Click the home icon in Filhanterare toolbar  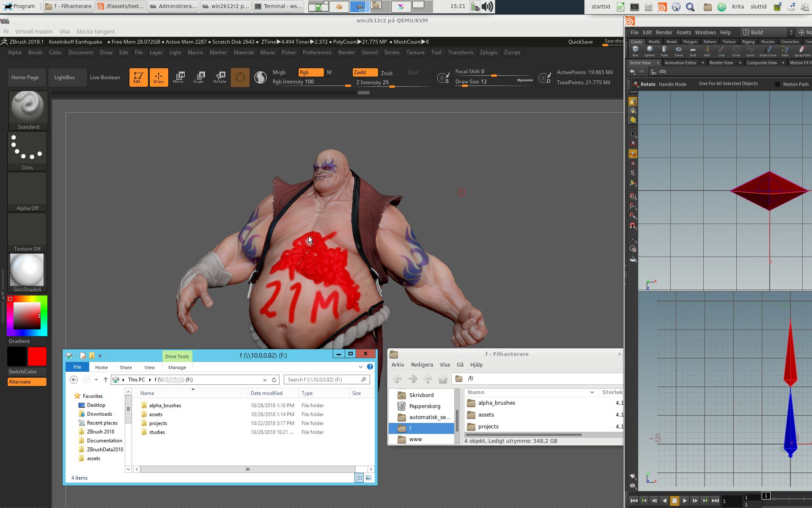(x=443, y=379)
